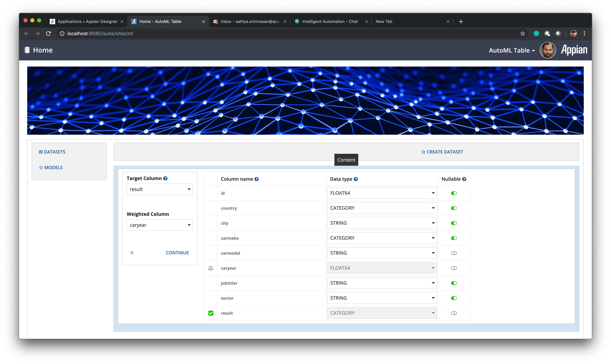Switch to the Inbox mail tab

[x=249, y=22]
